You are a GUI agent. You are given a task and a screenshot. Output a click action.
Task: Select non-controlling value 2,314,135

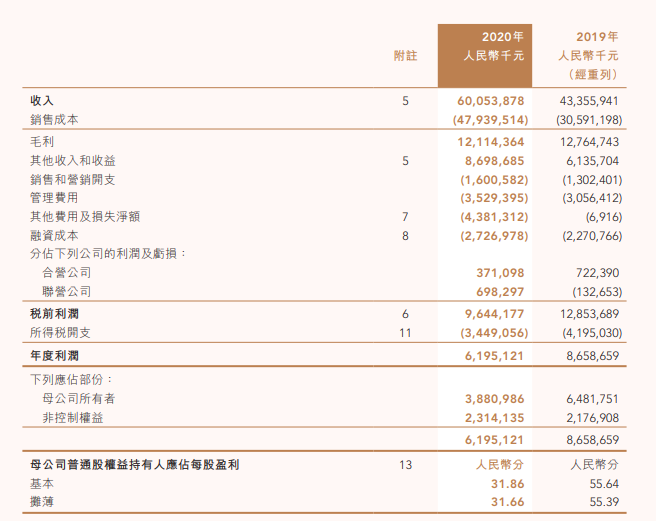click(494, 418)
